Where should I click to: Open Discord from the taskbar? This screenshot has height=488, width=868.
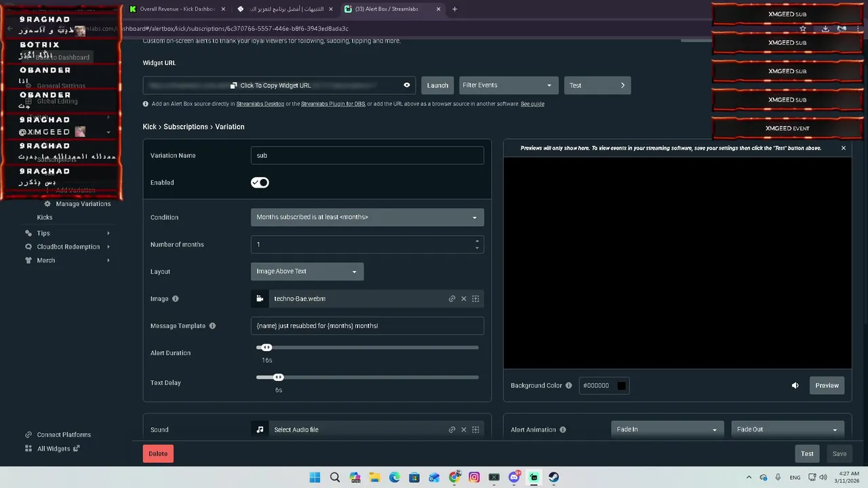[x=514, y=477]
